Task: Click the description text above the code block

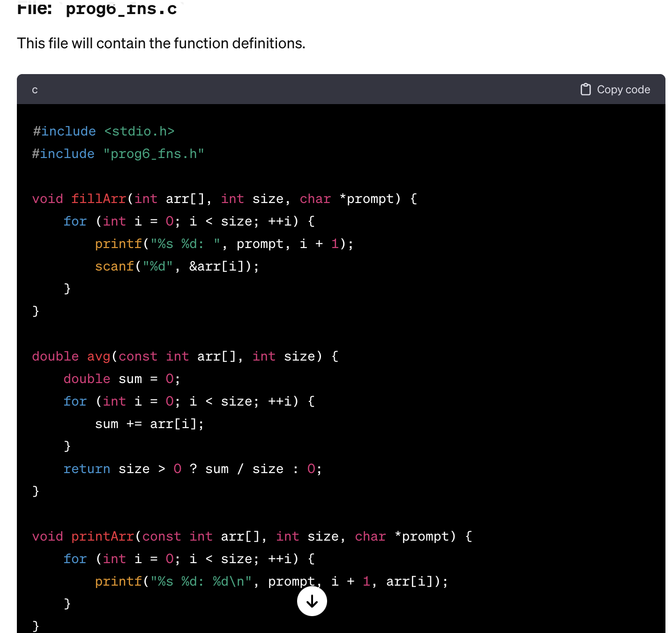Action: (x=161, y=43)
